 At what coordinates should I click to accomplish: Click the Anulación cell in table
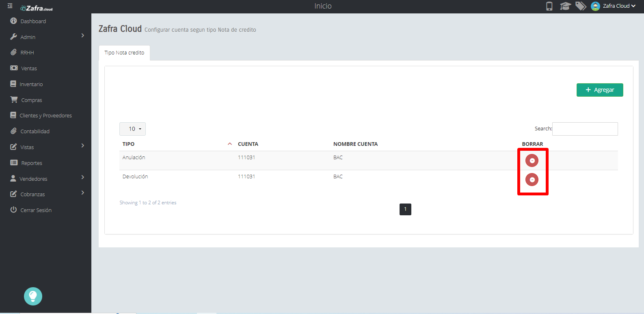(x=134, y=158)
